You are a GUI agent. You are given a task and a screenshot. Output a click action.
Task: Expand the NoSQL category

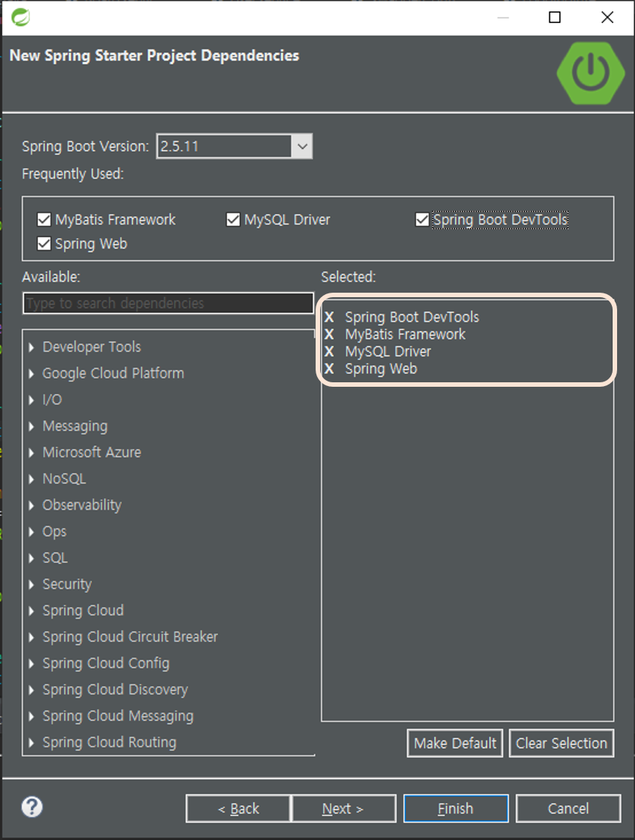coord(31,479)
